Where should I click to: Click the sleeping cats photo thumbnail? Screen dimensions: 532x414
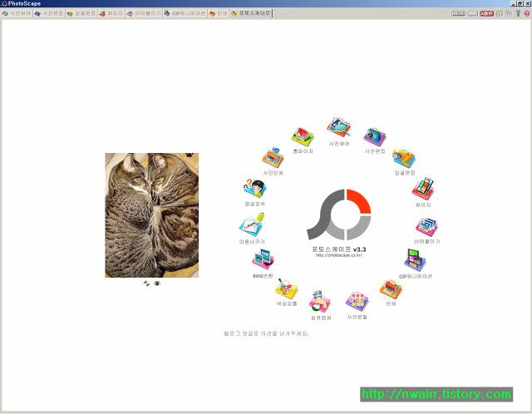coord(151,215)
